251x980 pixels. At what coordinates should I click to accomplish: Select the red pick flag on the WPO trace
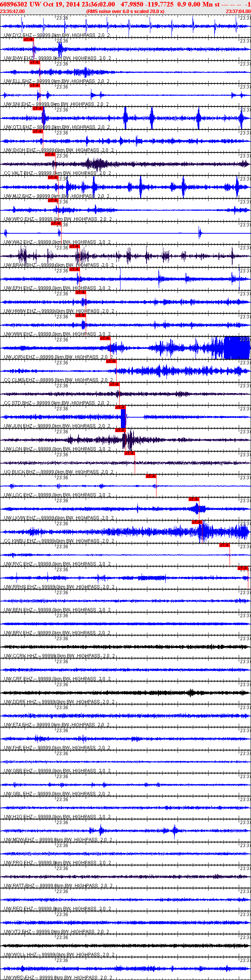coord(53,200)
